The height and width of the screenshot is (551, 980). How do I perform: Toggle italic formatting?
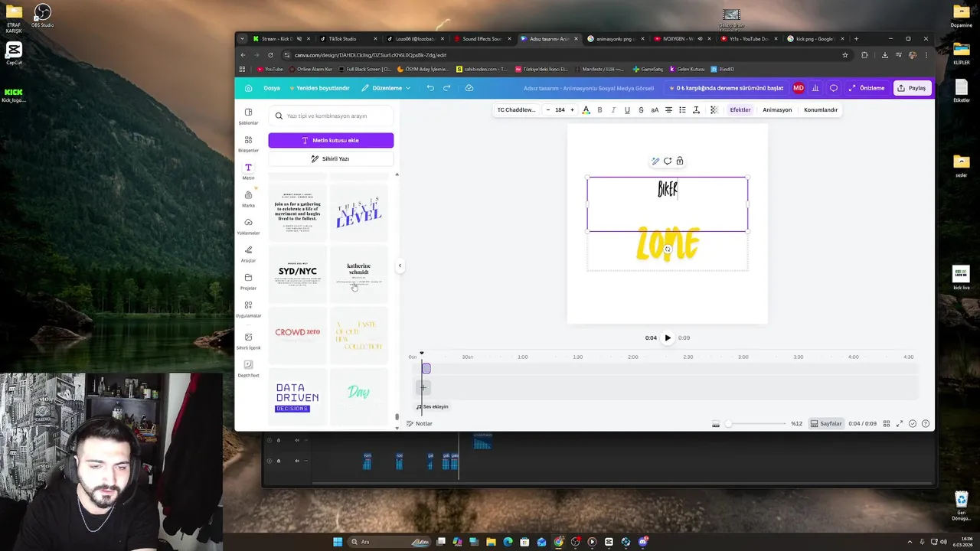coord(613,109)
